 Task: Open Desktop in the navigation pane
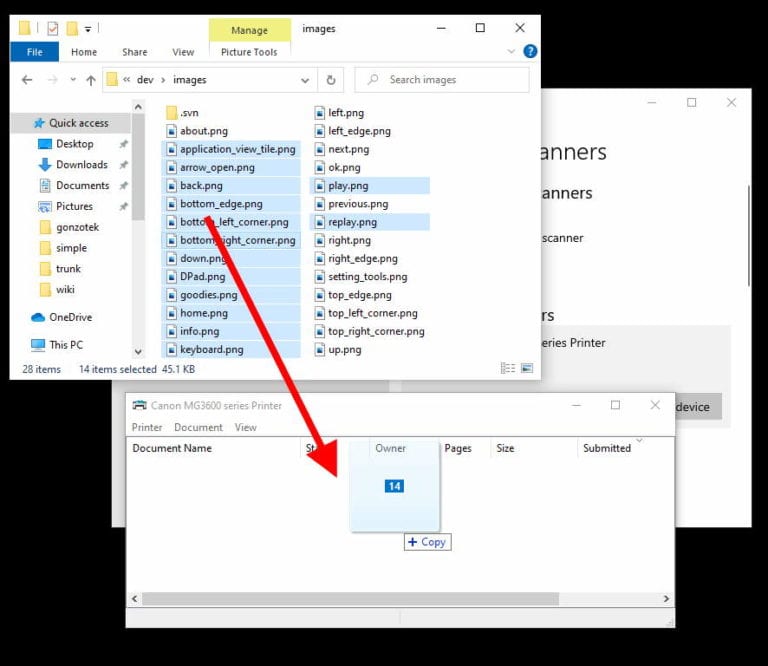pyautogui.click(x=74, y=144)
